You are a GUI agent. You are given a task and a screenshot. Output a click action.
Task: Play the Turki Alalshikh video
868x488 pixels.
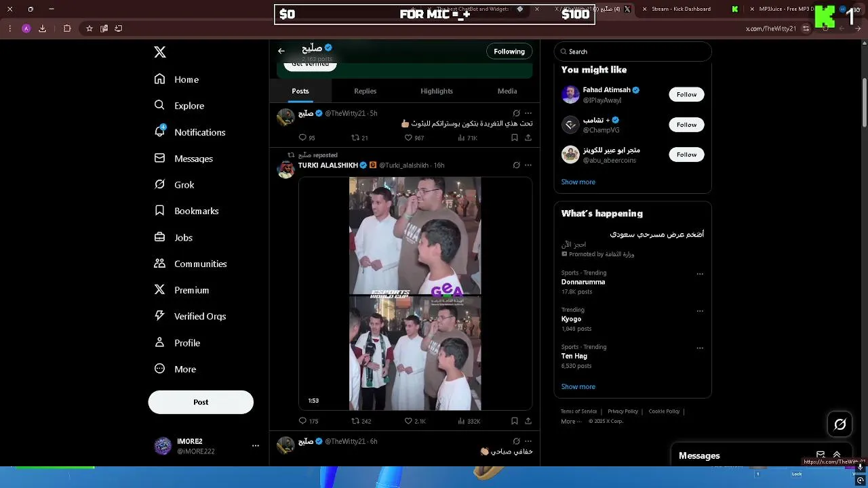click(x=415, y=293)
